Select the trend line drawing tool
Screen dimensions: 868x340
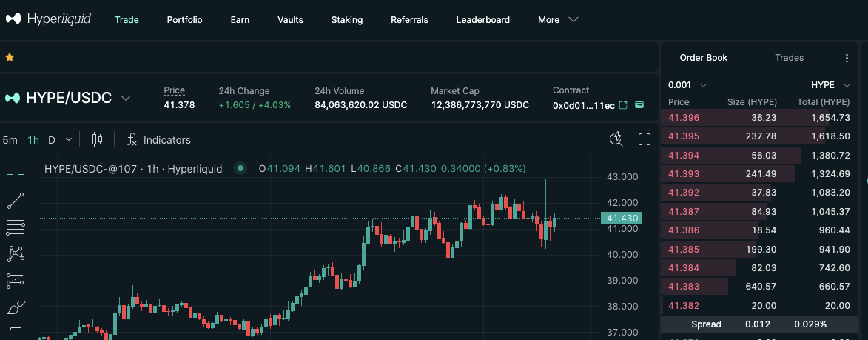[16, 201]
